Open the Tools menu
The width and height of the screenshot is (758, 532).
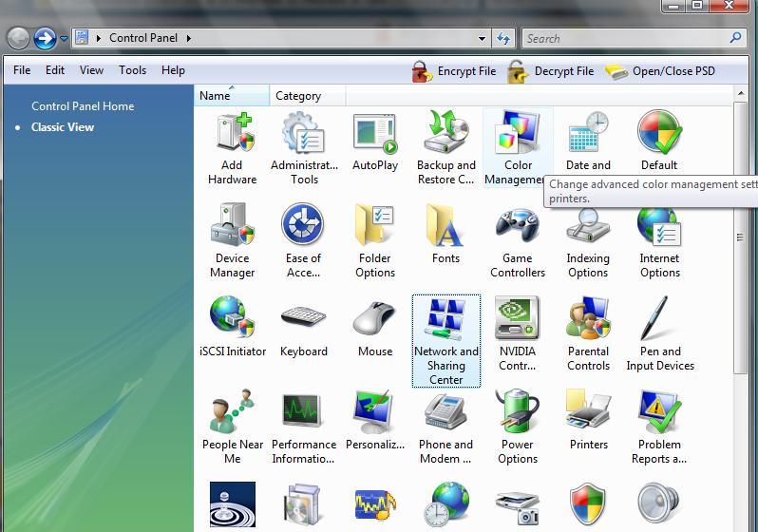pyautogui.click(x=132, y=70)
